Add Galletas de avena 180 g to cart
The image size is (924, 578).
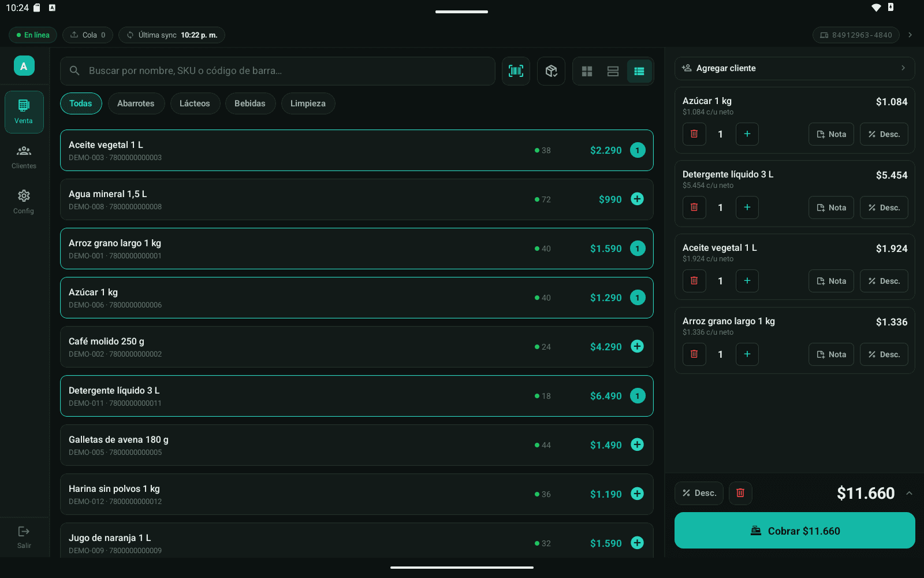click(x=637, y=444)
